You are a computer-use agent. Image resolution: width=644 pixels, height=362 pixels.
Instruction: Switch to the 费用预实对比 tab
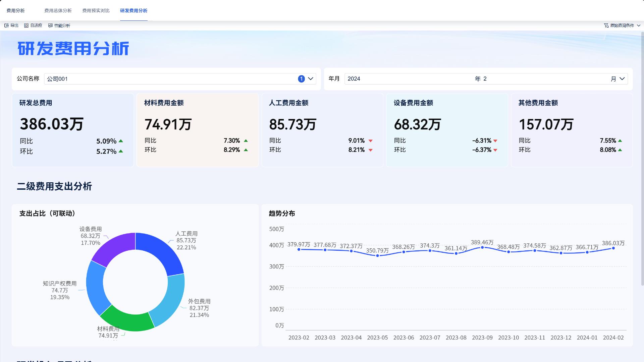coord(96,10)
